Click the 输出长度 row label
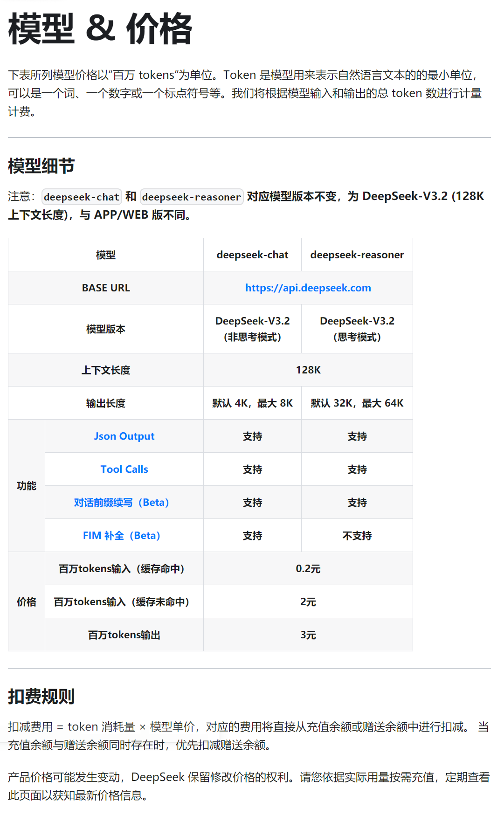Viewport: 504px width, 822px height. [106, 403]
